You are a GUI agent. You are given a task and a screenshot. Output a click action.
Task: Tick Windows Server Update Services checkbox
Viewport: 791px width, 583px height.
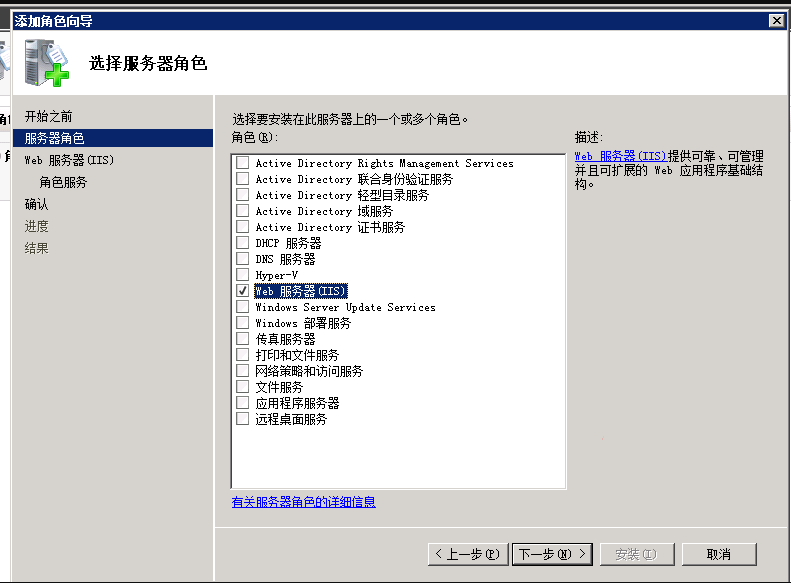(x=242, y=307)
